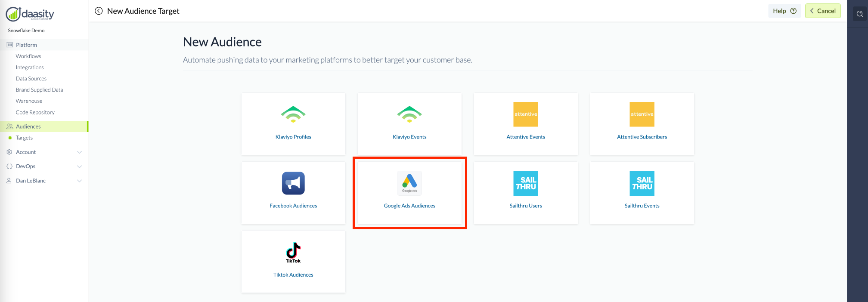Choose the TikTok logo icon
The width and height of the screenshot is (868, 302).
pos(293,252)
